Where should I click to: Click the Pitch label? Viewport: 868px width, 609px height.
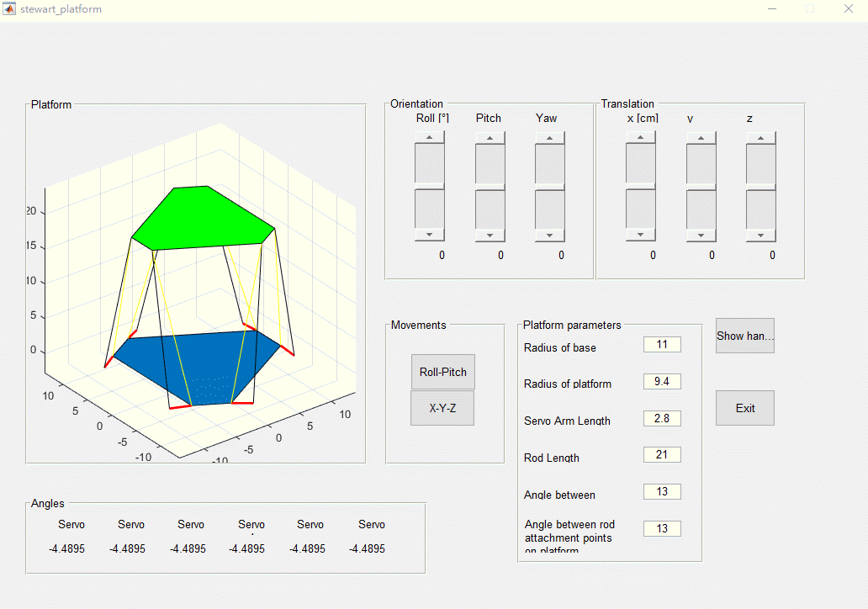(x=488, y=118)
